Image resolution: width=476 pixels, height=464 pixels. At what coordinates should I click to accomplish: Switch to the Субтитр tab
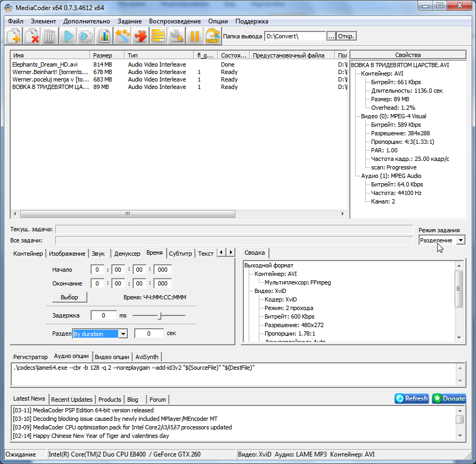pos(180,254)
